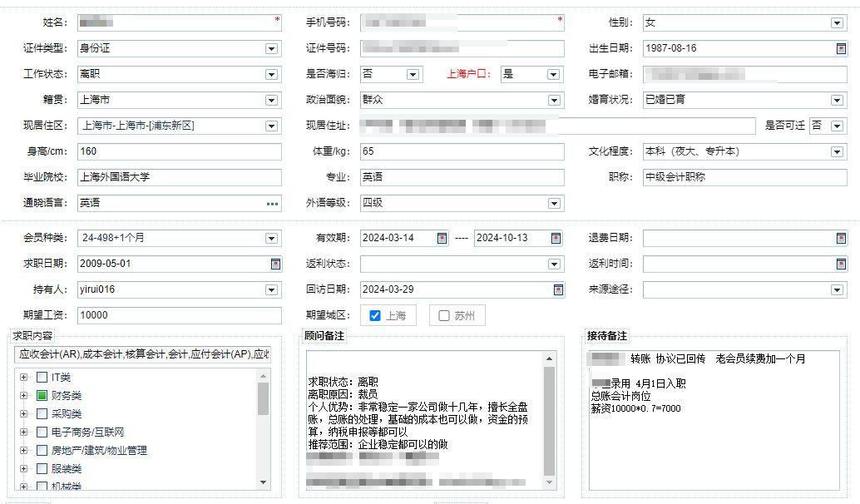Viewport: 860px width, 504px height.
Task: Tick the 机械类 category checkbox
Action: 42,486
